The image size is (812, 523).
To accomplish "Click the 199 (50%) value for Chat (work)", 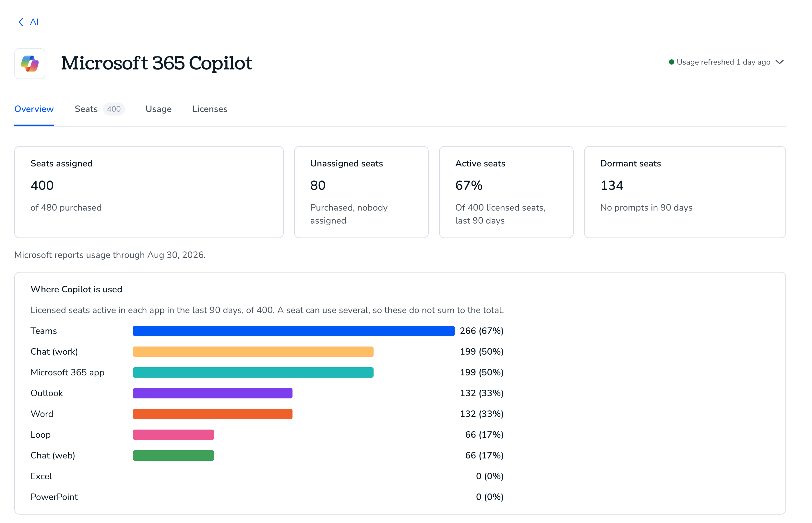I will (x=482, y=352).
